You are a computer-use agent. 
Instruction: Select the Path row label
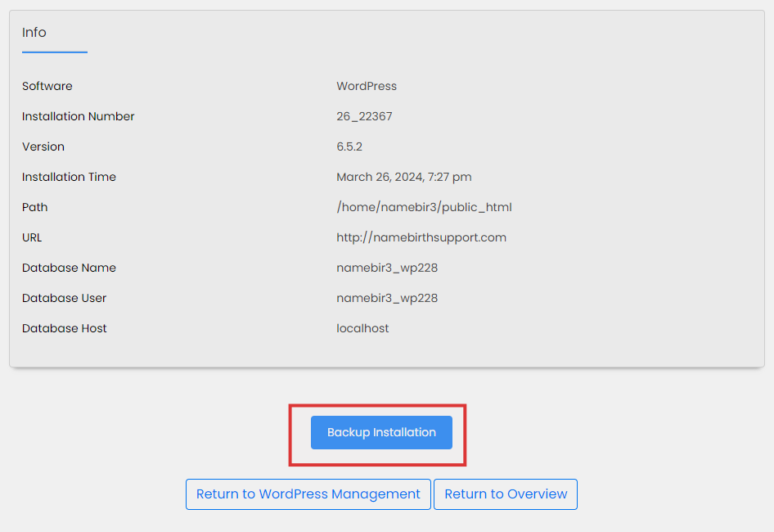click(x=35, y=207)
